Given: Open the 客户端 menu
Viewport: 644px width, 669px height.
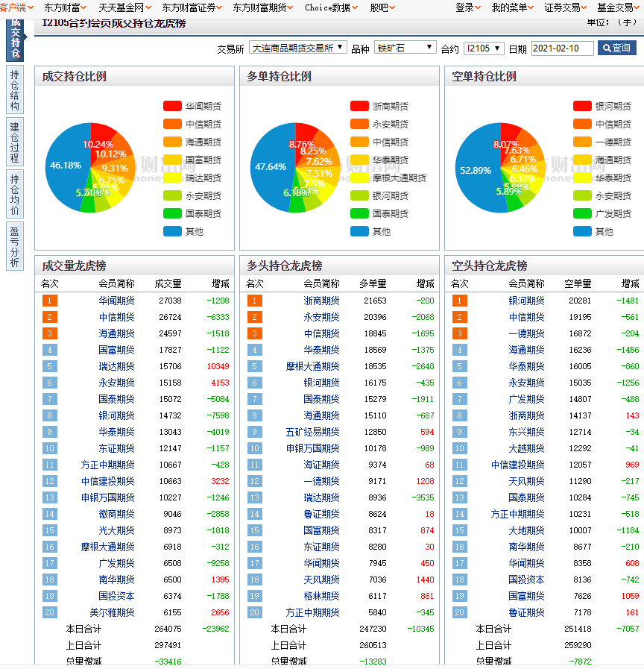Looking at the screenshot, I should [16, 7].
